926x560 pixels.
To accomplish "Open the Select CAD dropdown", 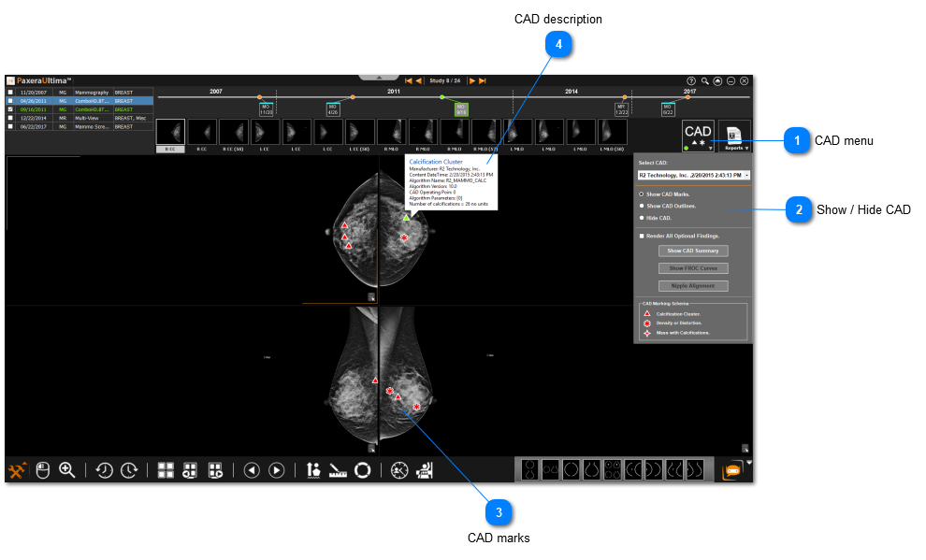I will point(694,175).
